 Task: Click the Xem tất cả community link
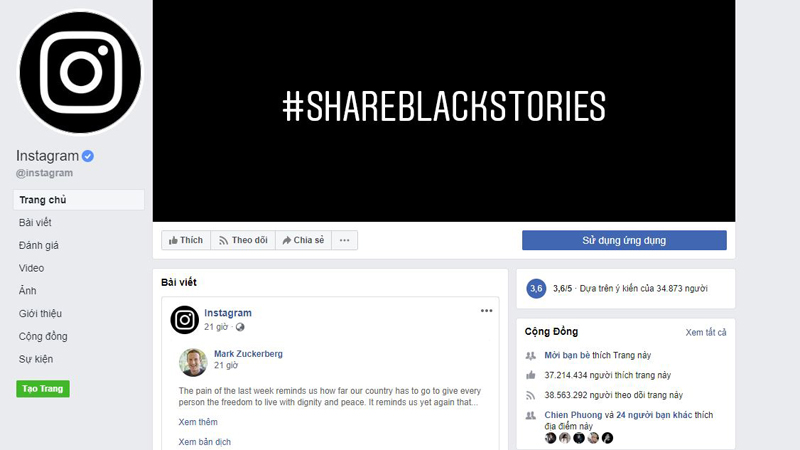[x=706, y=332]
